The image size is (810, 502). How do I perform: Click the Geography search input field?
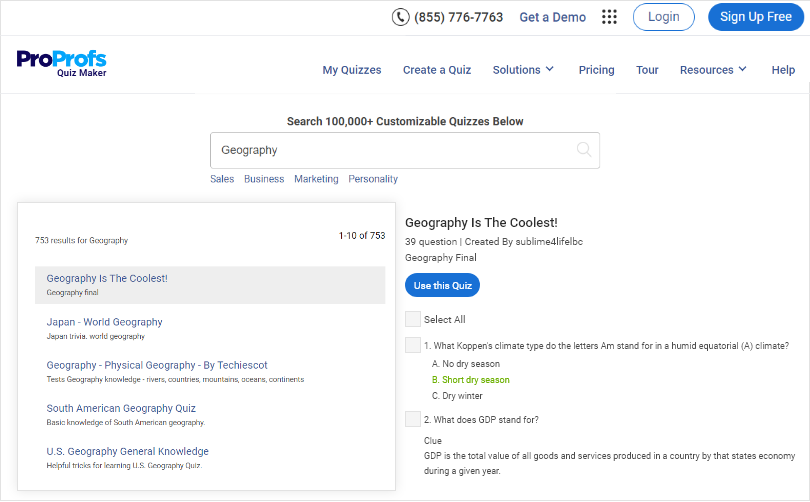pos(390,150)
